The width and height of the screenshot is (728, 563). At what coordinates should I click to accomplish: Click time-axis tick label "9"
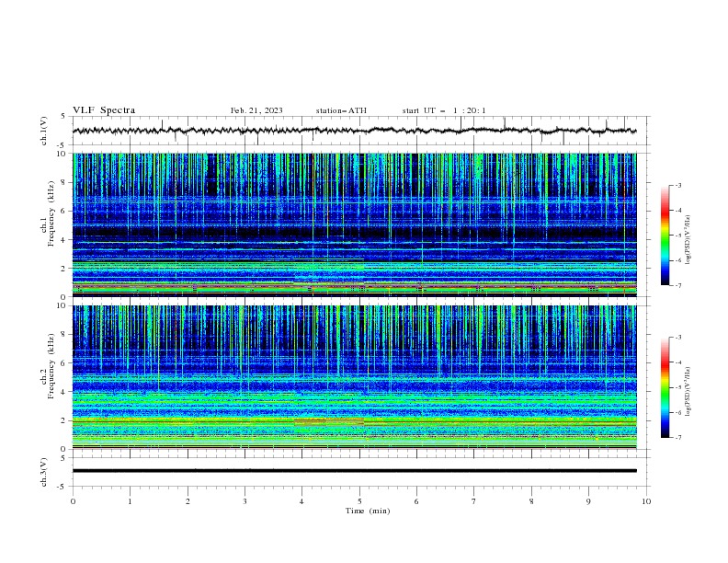point(588,501)
